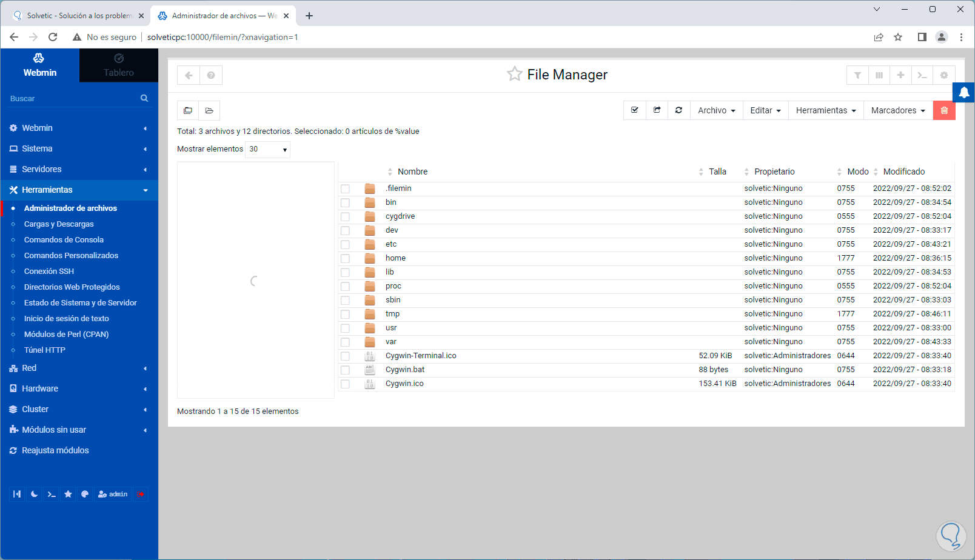
Task: Tick the tmp folder checkbox
Action: point(345,315)
